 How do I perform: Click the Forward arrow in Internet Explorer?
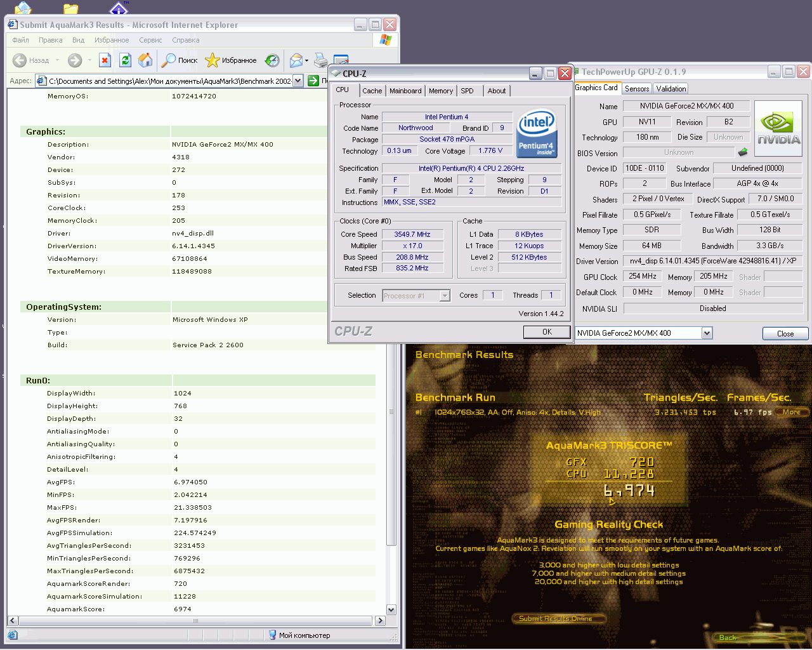(75, 60)
